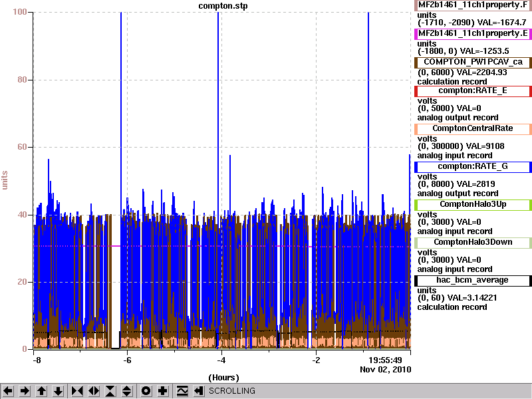532x399 pixels.
Task: Select the compton:RATE_G curve legend
Action: (x=473, y=167)
